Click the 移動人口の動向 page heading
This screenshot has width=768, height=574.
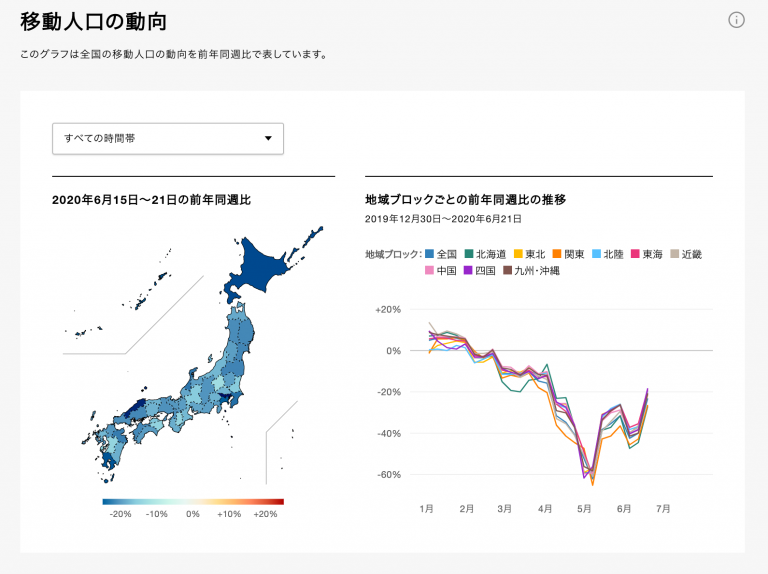pos(93,21)
